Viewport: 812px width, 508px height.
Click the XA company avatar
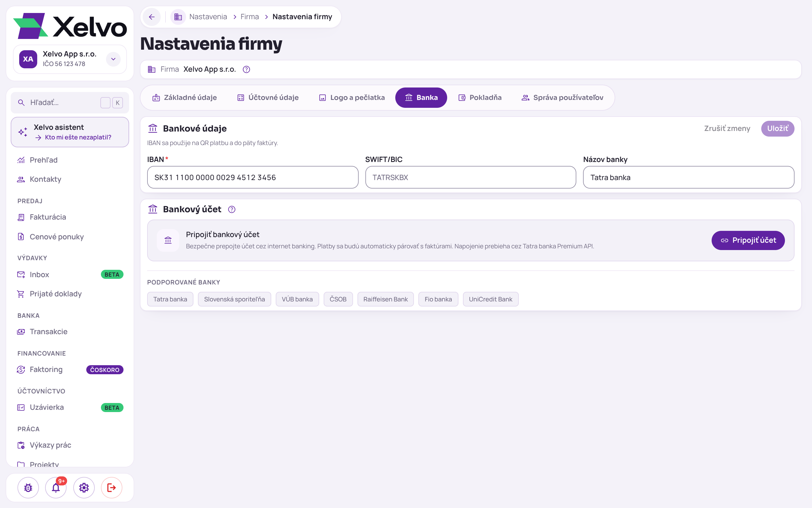(x=28, y=59)
